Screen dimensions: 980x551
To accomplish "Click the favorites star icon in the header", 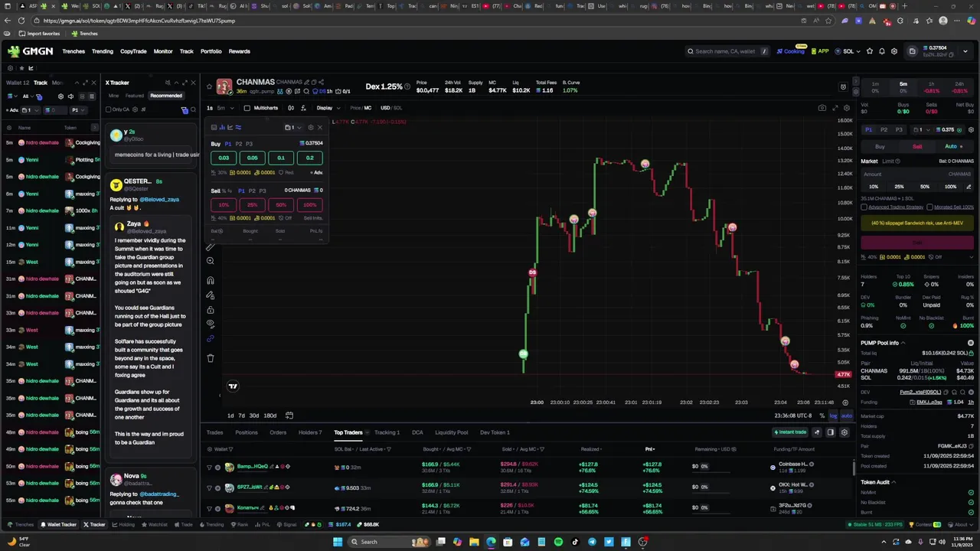I will (870, 51).
